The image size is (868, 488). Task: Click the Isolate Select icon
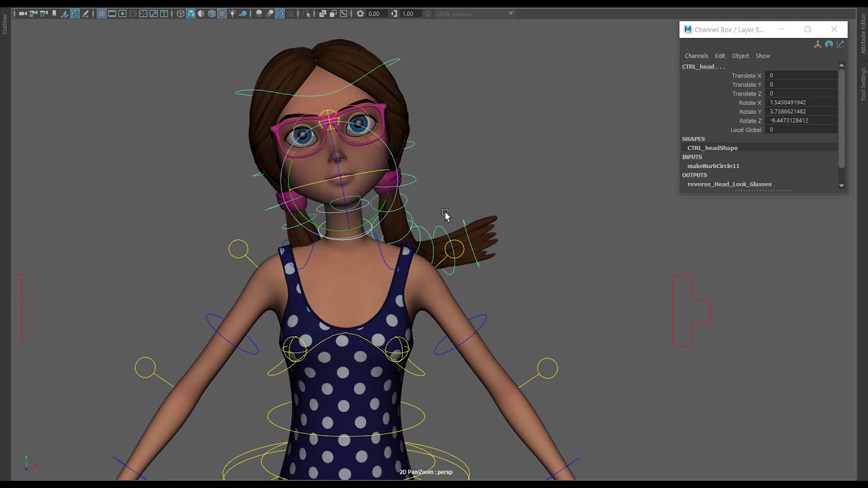pos(306,14)
